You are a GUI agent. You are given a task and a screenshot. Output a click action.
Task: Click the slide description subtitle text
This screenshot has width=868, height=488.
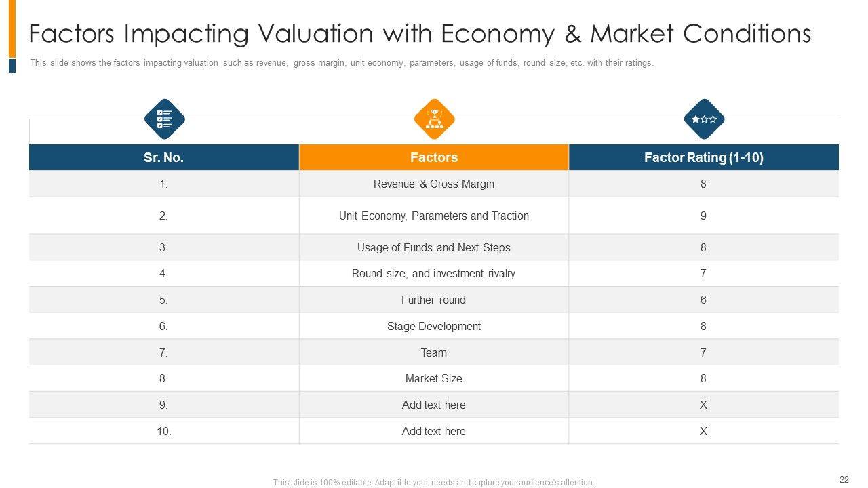(x=342, y=63)
